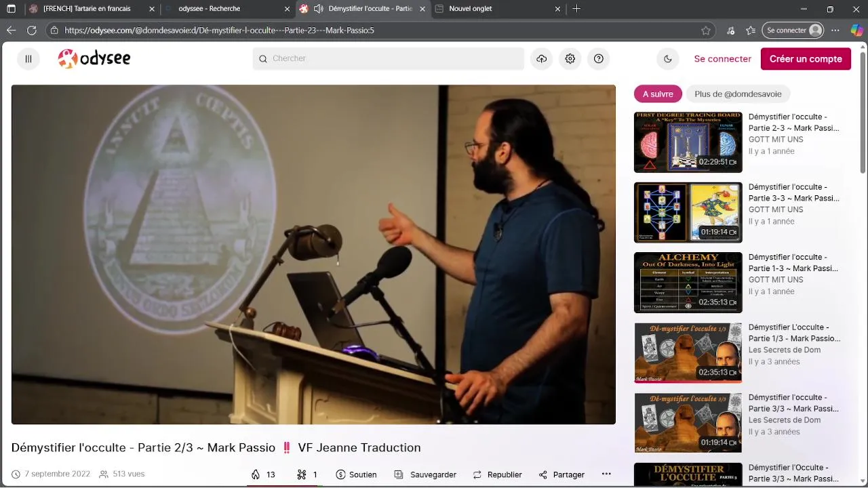
Task: Click the Republier button
Action: click(497, 474)
